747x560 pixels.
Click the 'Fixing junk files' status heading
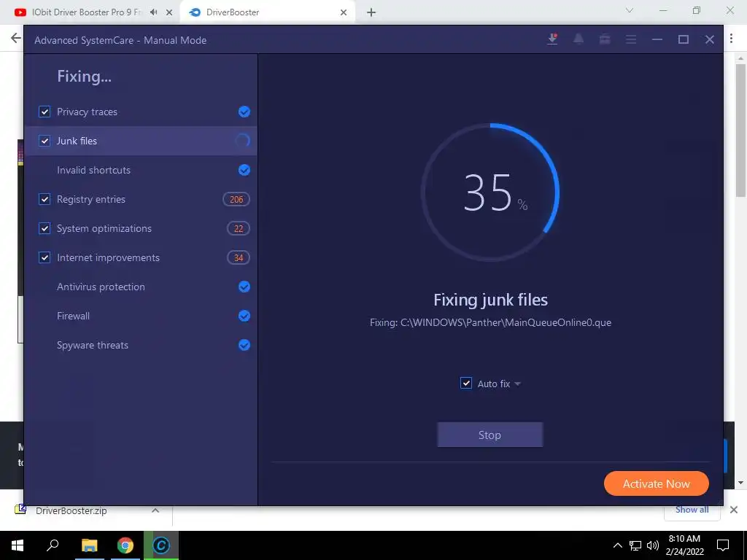point(490,300)
